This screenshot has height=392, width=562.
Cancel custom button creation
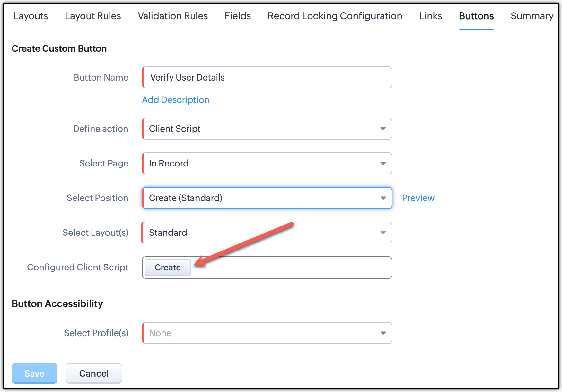tap(94, 373)
